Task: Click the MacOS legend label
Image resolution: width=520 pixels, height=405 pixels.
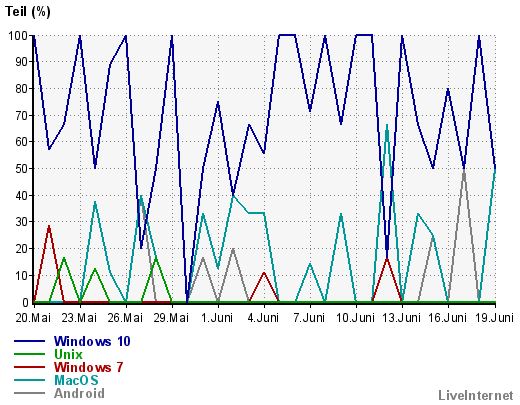Action: [76, 380]
